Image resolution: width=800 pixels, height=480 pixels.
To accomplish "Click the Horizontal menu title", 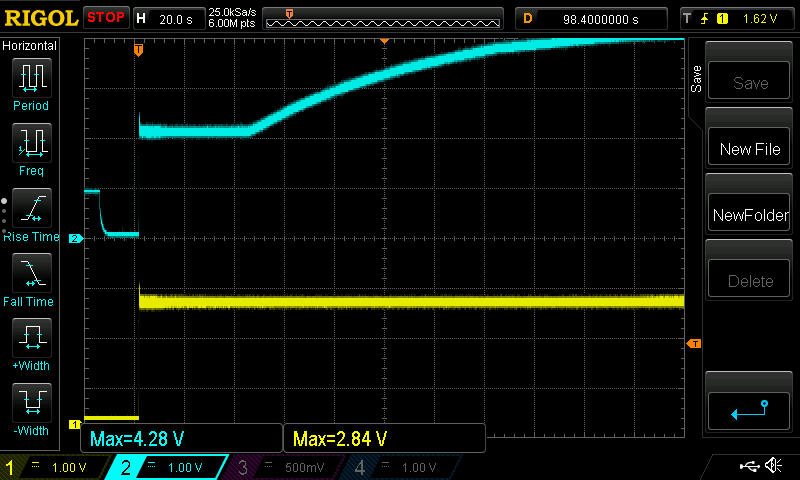I will click(29, 46).
